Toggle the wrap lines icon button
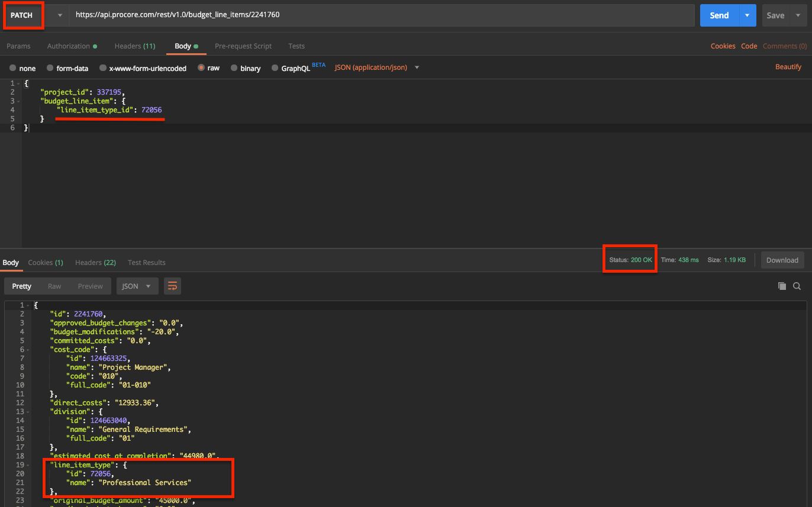812x507 pixels. click(x=172, y=286)
